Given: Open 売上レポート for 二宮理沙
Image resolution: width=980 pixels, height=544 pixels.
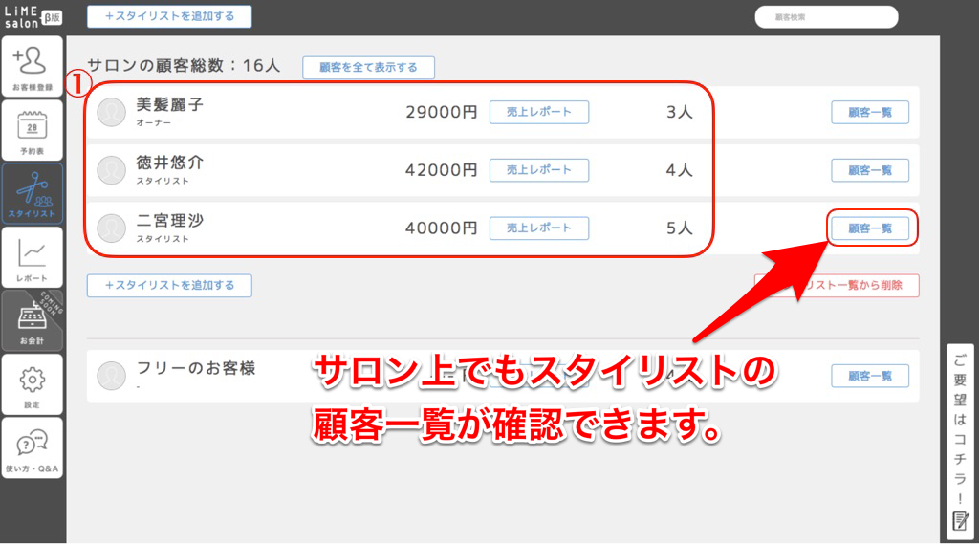Looking at the screenshot, I should click(x=539, y=228).
